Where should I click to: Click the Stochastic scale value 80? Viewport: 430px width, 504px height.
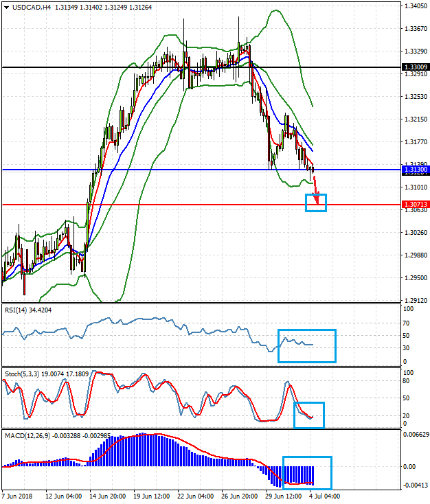point(406,381)
